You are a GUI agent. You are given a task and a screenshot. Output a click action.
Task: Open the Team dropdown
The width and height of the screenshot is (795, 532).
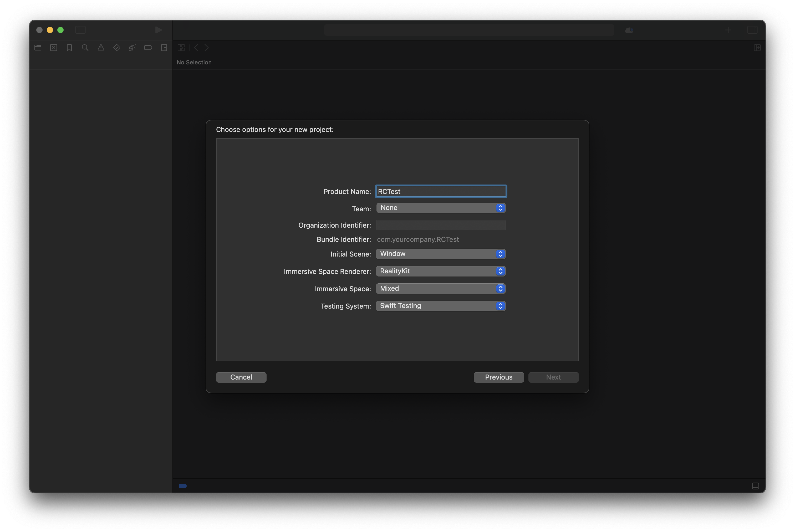[440, 208]
